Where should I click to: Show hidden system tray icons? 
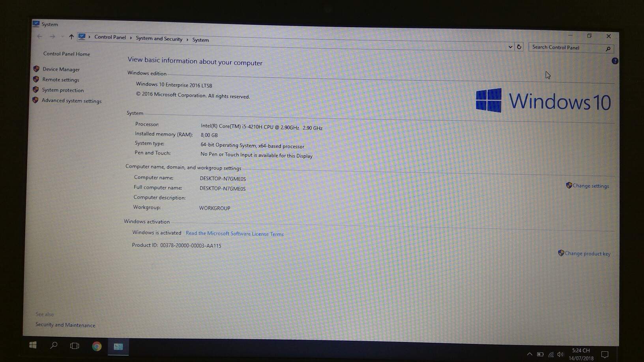click(x=530, y=354)
